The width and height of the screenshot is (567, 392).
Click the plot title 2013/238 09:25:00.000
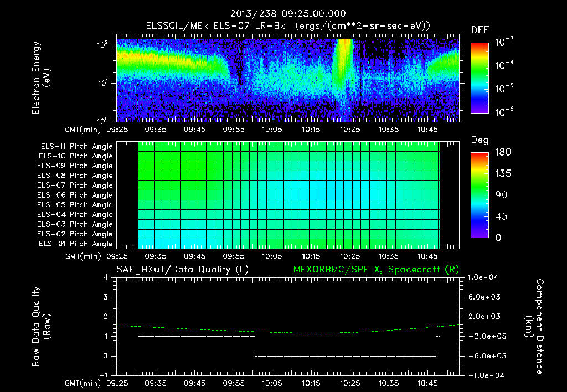(288, 14)
